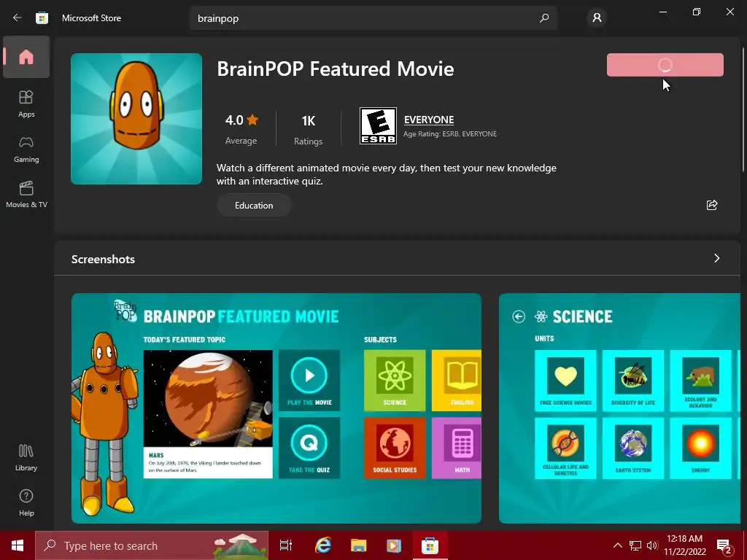The width and height of the screenshot is (747, 560).
Task: Click the loading install button
Action: coord(665,65)
